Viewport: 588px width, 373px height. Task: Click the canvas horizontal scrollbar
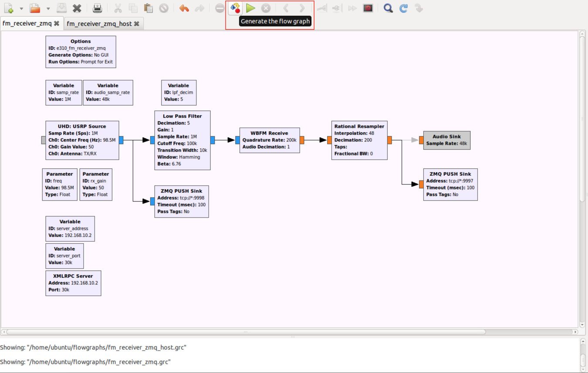246,332
